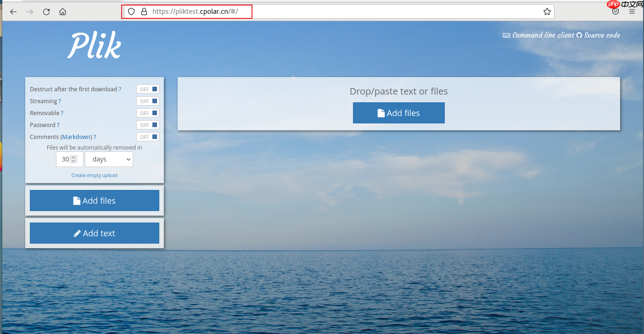Bookmark this page with the star

pyautogui.click(x=547, y=12)
